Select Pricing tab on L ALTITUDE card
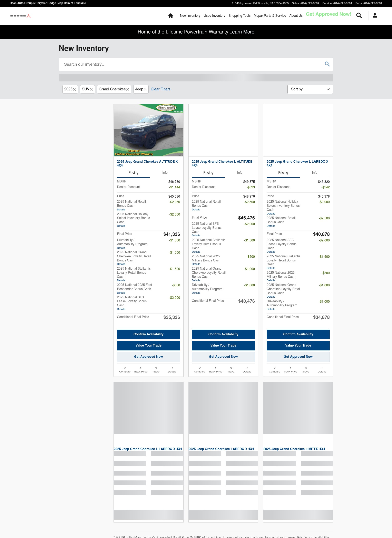The image size is (392, 538). point(208,173)
